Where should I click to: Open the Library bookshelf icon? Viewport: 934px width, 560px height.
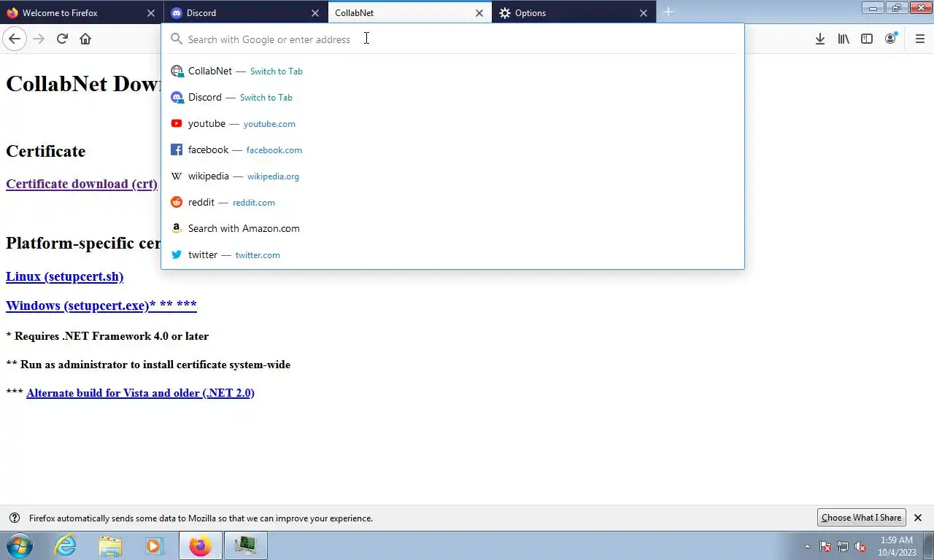(844, 39)
